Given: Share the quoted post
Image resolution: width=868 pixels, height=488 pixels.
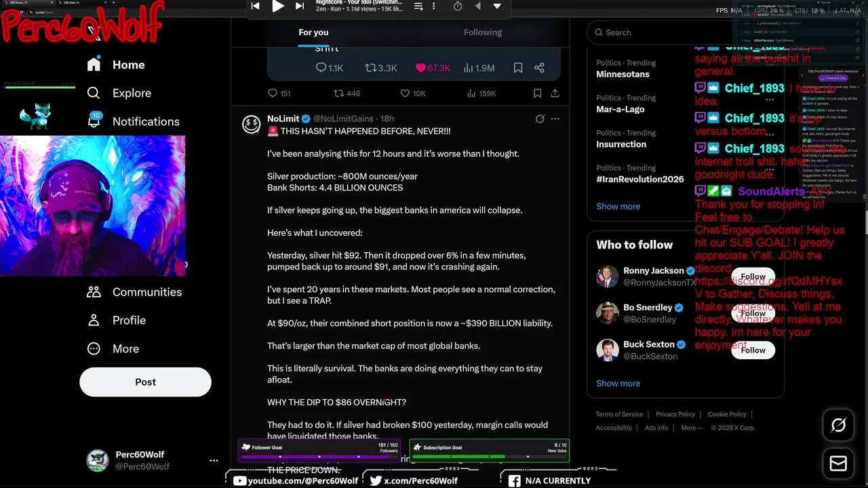Looking at the screenshot, I should coord(539,68).
